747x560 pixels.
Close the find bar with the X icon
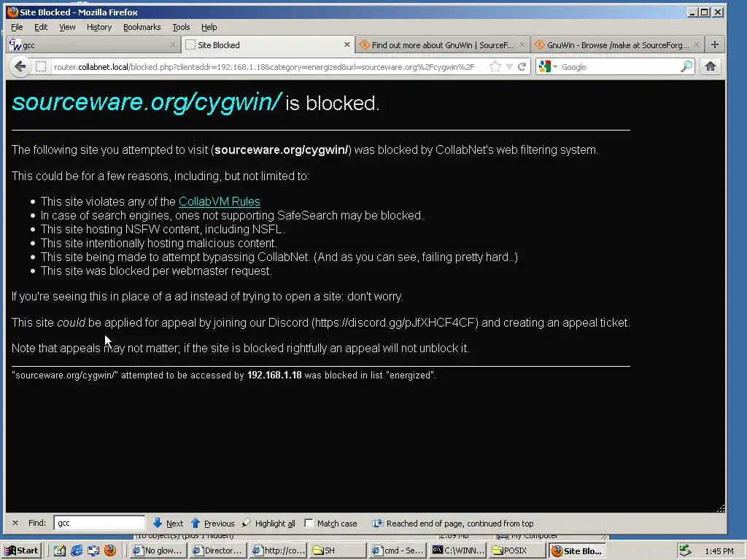(15, 523)
